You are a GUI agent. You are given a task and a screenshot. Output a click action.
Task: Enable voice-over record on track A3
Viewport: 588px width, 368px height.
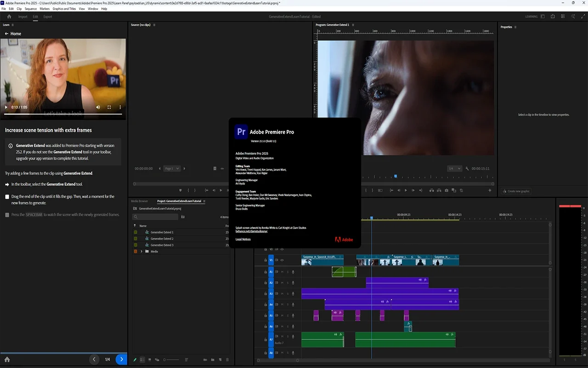click(293, 293)
